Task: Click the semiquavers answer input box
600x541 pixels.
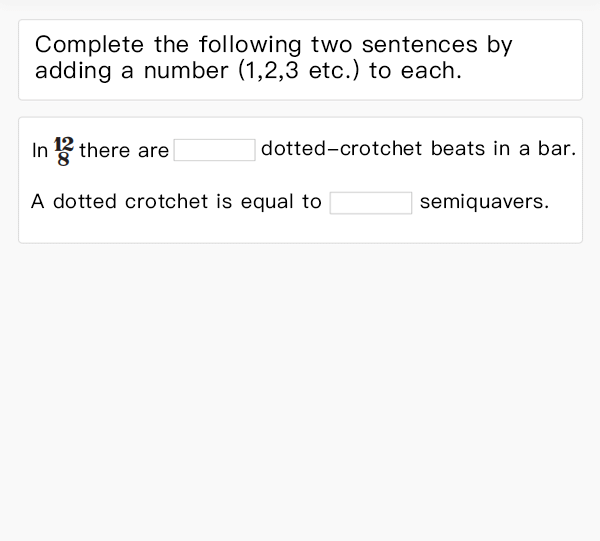Action: pos(371,202)
